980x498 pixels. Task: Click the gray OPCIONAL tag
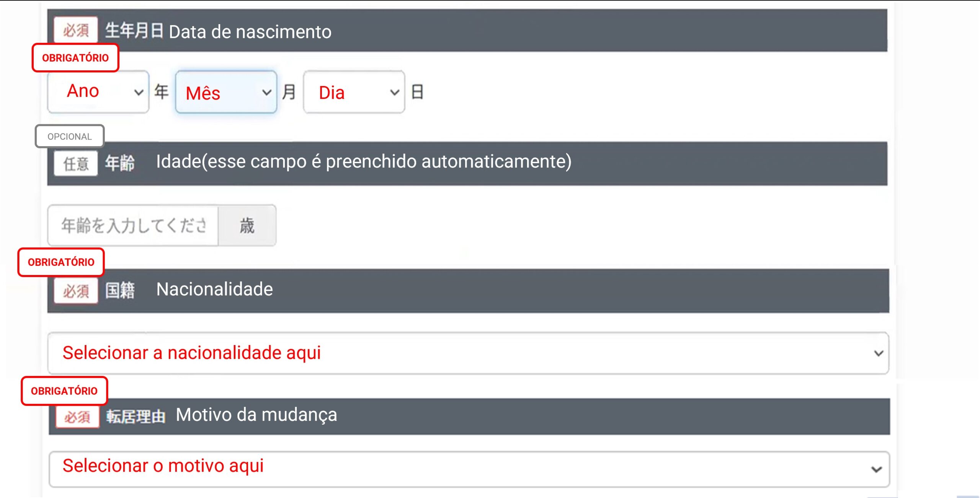70,137
